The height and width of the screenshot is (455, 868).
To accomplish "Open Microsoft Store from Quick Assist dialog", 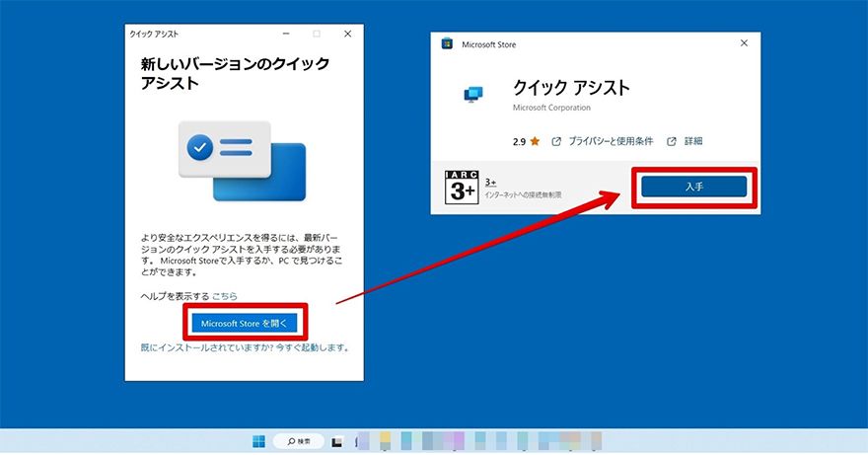I will point(245,323).
